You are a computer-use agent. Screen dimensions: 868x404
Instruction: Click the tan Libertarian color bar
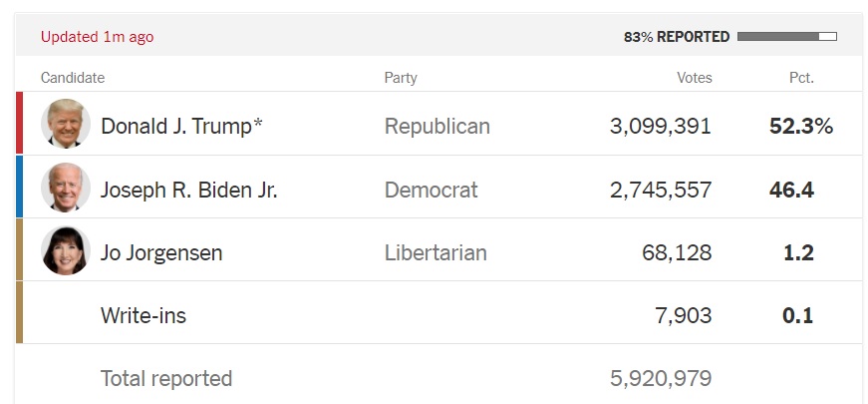[x=19, y=250]
